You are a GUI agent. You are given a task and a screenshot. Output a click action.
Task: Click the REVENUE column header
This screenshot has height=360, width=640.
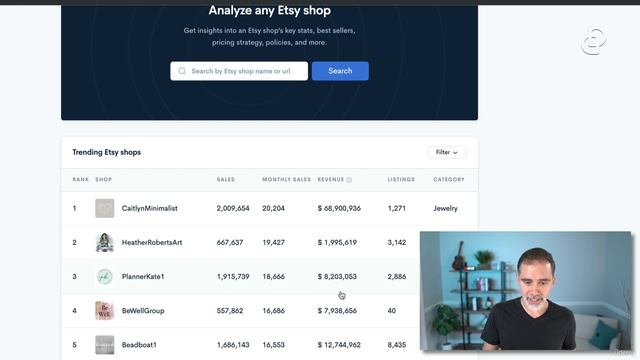pos(331,180)
